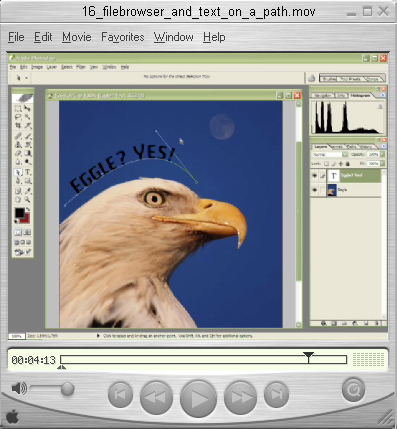Open the Photoshop Filter menu
Screen dimensions: 397x429
pos(81,67)
